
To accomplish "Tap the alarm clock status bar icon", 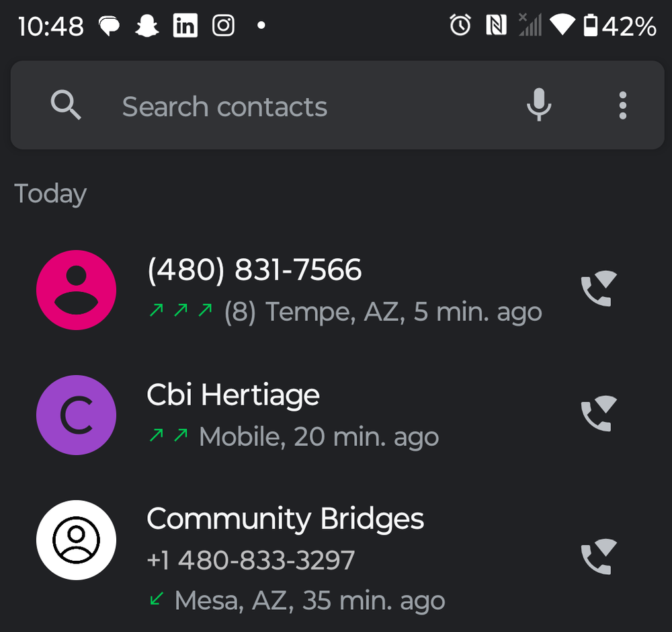I will pos(459,26).
